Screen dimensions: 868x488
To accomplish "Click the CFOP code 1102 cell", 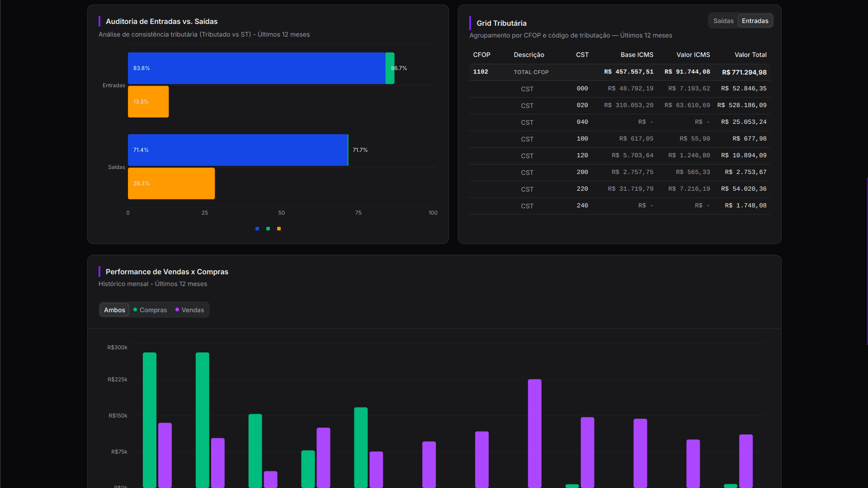I will (x=481, y=72).
